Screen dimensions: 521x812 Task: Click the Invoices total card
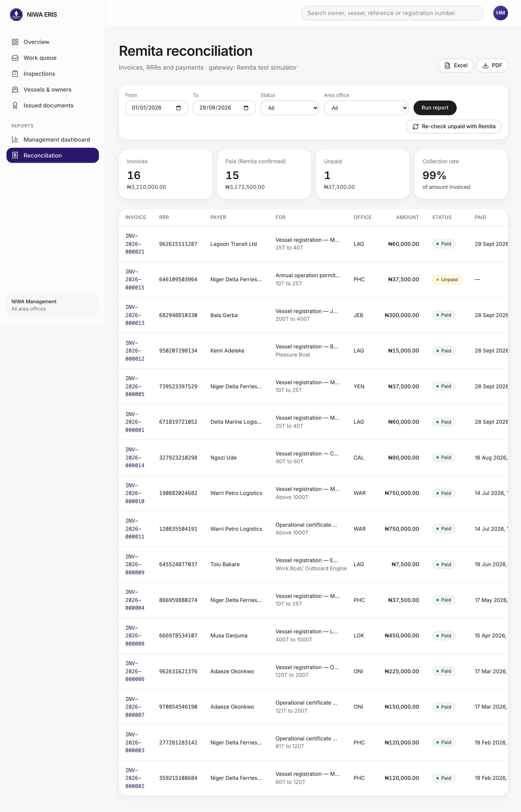coord(165,174)
